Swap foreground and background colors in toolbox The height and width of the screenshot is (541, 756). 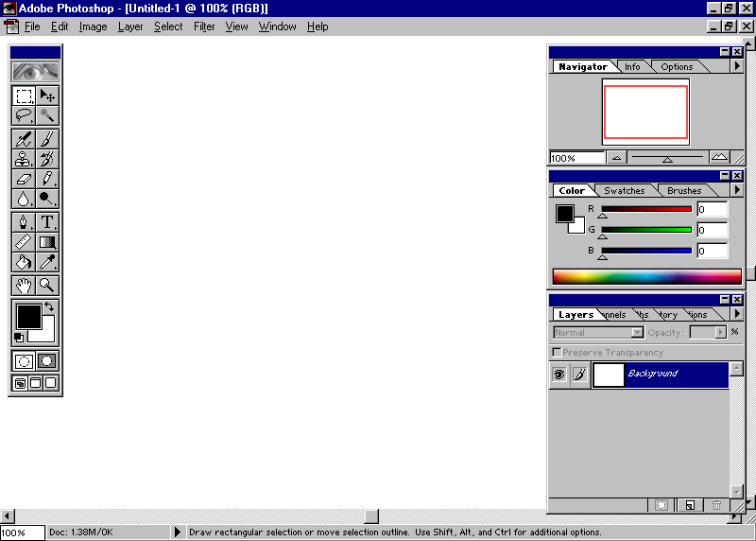pos(49,306)
